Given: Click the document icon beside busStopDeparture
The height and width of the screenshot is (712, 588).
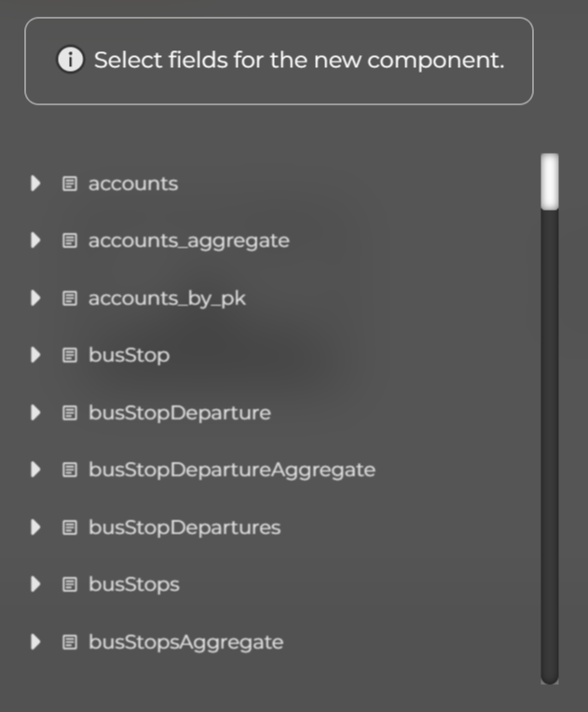Looking at the screenshot, I should point(70,412).
